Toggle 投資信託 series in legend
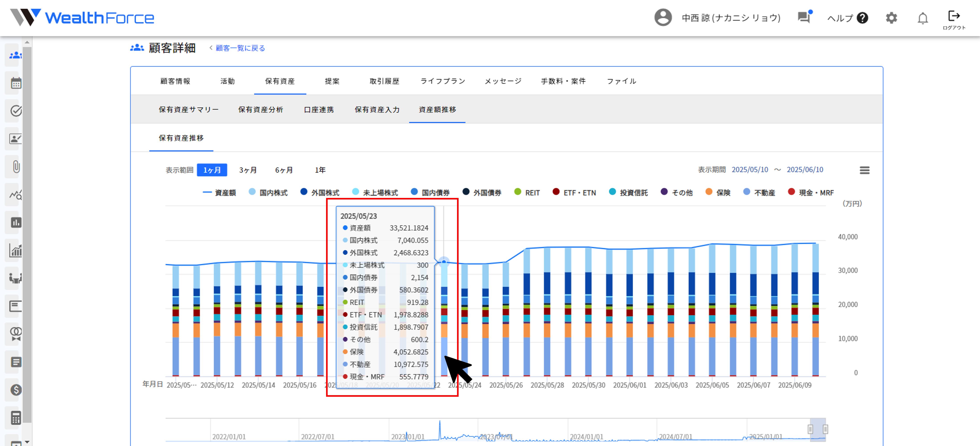 629,193
